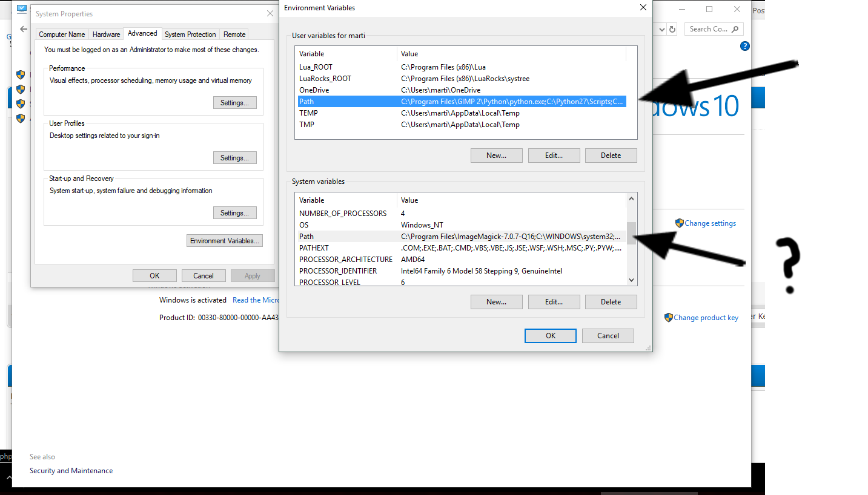
Task: Sort user variables by Variable column header
Action: 346,54
